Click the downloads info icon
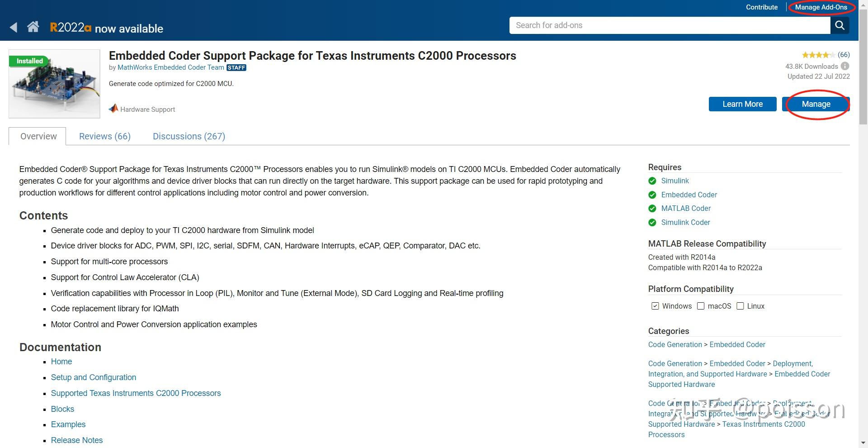868x448 pixels. coord(844,66)
